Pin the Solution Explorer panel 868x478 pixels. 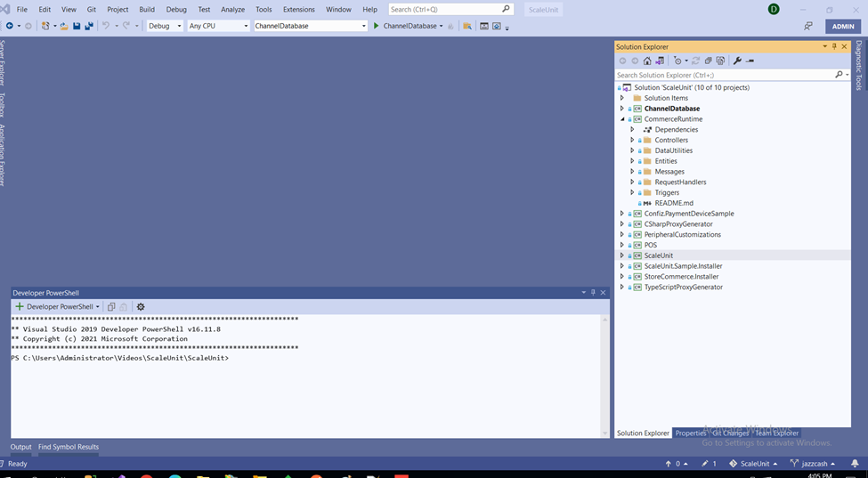coord(835,47)
